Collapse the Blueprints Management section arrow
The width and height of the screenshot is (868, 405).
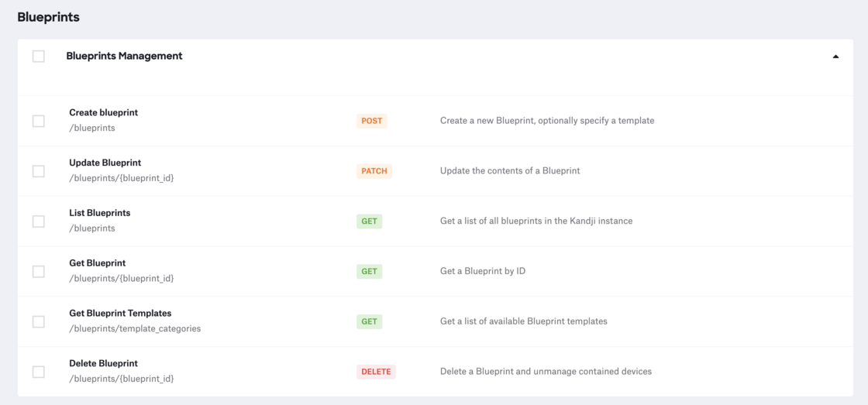point(835,57)
